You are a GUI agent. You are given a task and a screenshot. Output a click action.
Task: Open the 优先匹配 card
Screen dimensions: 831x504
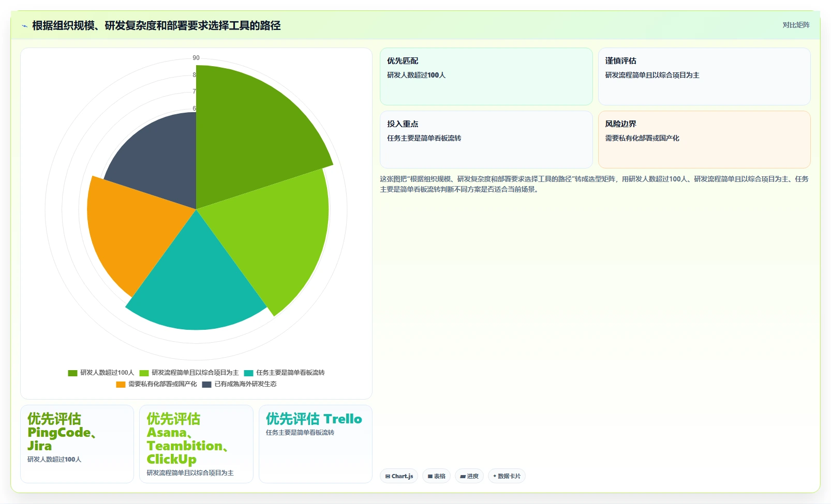(486, 77)
